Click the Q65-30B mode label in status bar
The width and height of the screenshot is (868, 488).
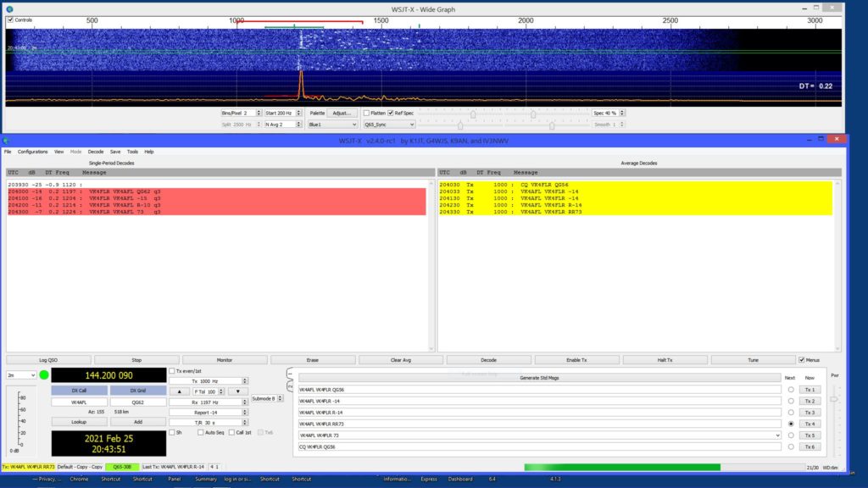(122, 467)
